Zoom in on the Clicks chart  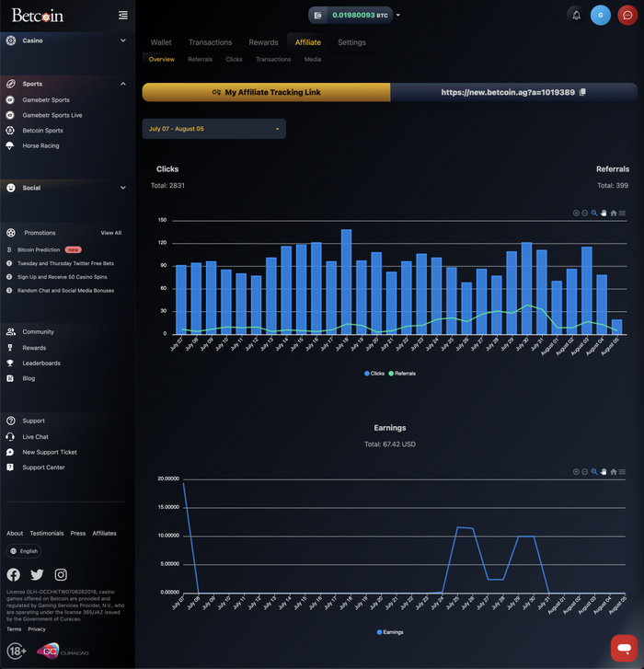[x=576, y=213]
